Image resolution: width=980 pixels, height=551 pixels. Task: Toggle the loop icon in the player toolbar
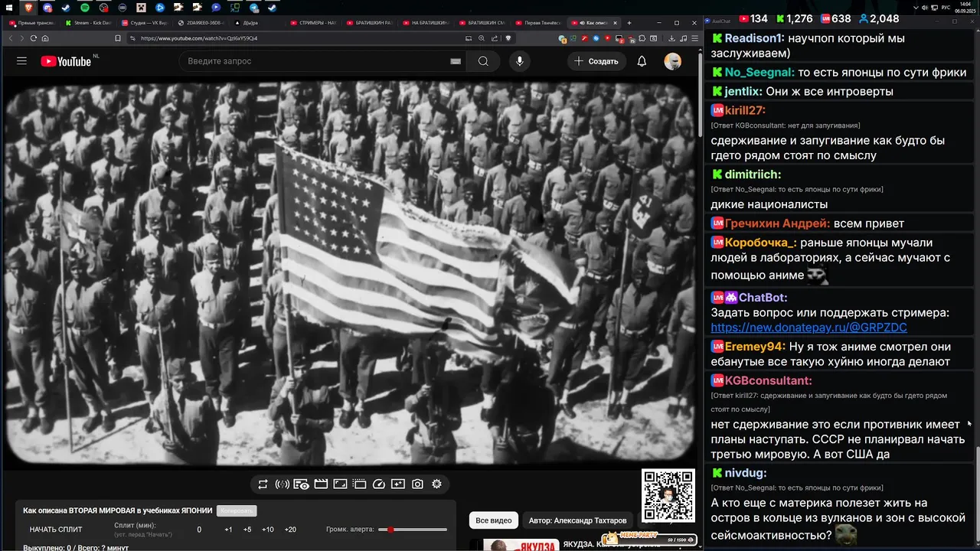[x=263, y=484]
